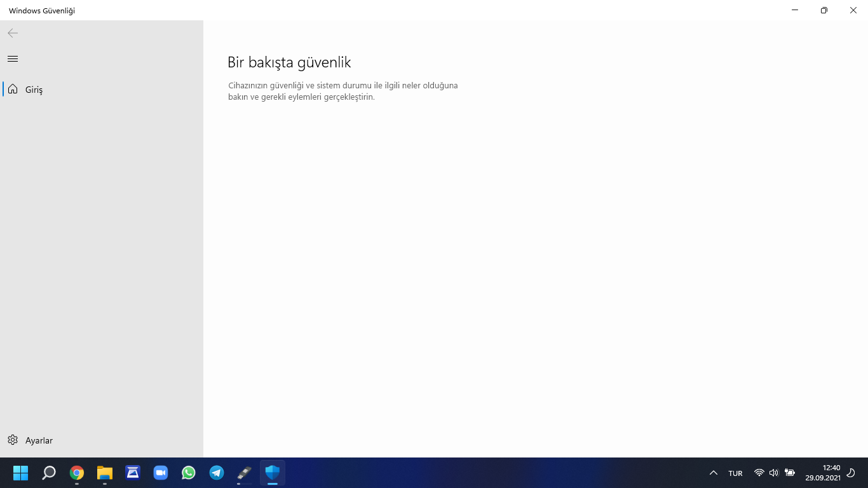Select Giriş in the sidebar

[x=102, y=90]
